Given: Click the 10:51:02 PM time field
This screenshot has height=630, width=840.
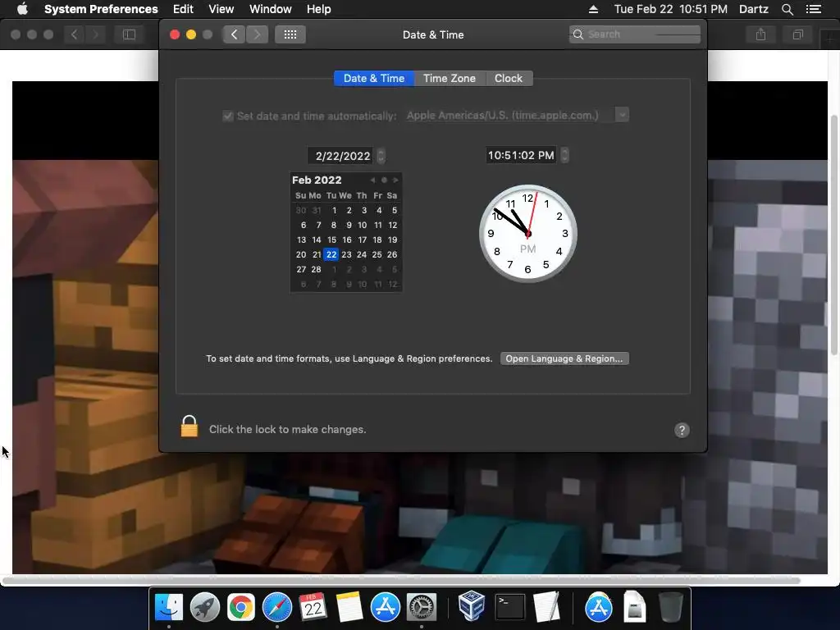Looking at the screenshot, I should [x=521, y=155].
